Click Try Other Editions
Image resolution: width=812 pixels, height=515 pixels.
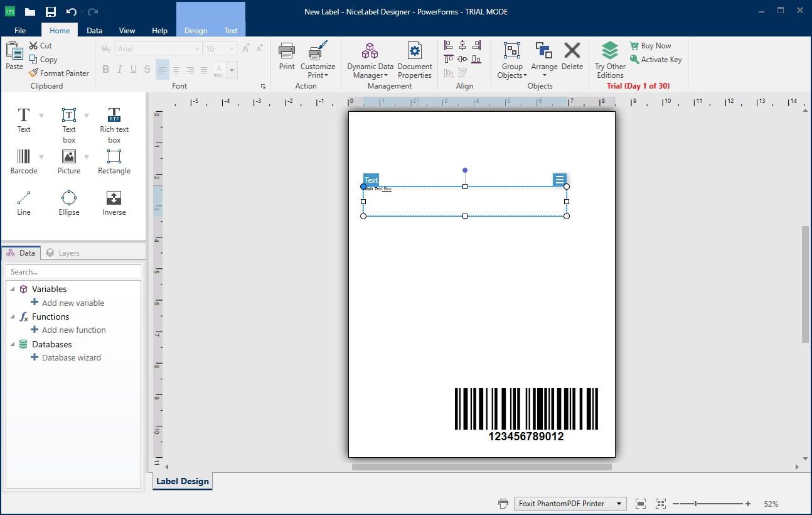click(x=611, y=60)
